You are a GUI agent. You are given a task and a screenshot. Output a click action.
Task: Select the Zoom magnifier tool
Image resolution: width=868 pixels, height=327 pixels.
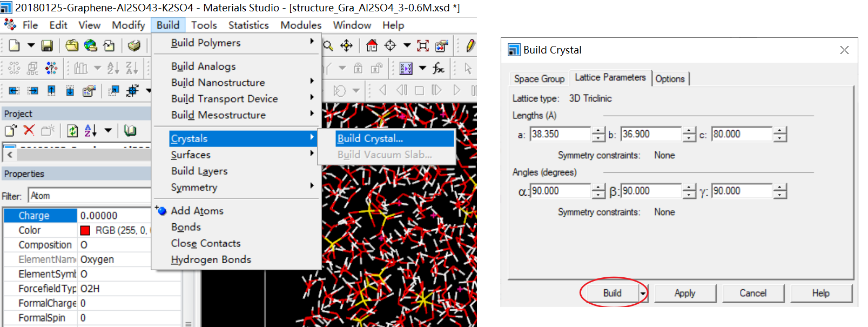pos(328,45)
